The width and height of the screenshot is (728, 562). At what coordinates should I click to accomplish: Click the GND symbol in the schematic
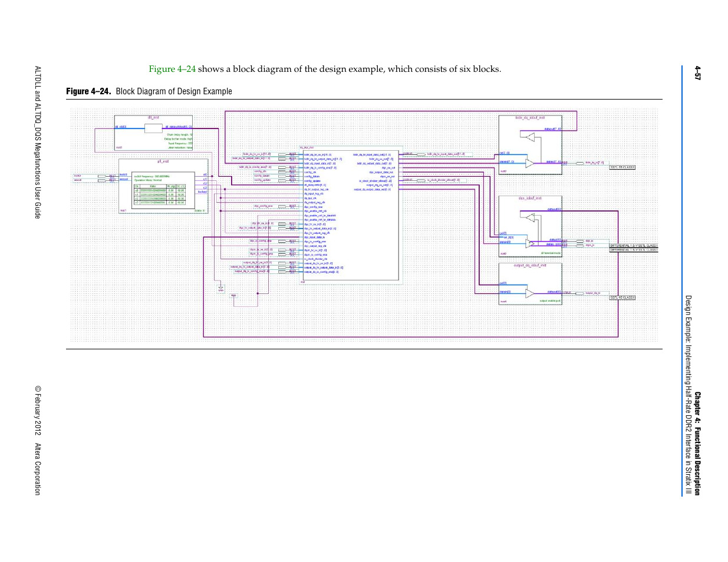(x=221, y=288)
